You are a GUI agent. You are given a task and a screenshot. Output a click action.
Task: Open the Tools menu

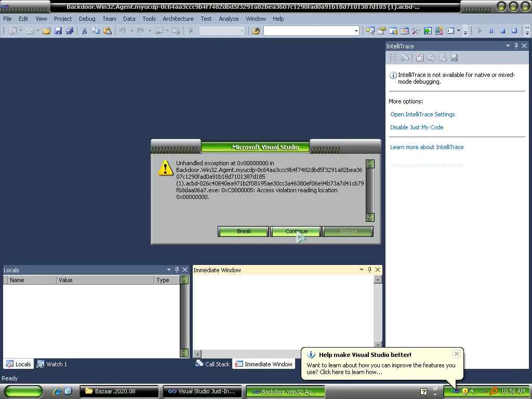[149, 19]
